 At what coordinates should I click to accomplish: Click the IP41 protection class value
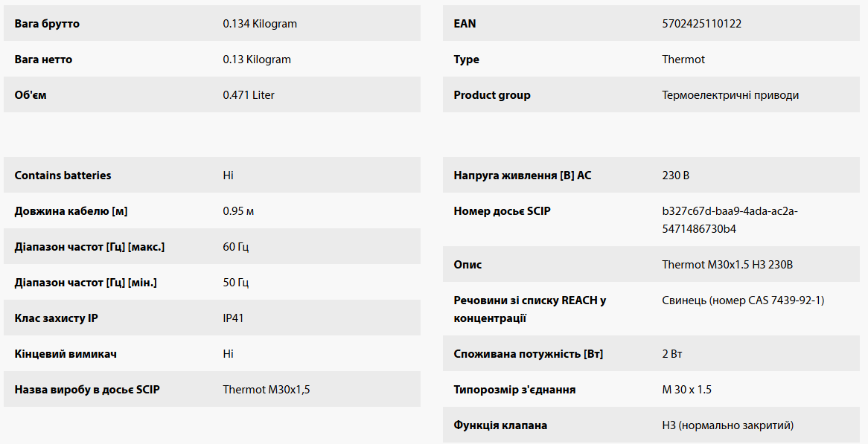[233, 318]
